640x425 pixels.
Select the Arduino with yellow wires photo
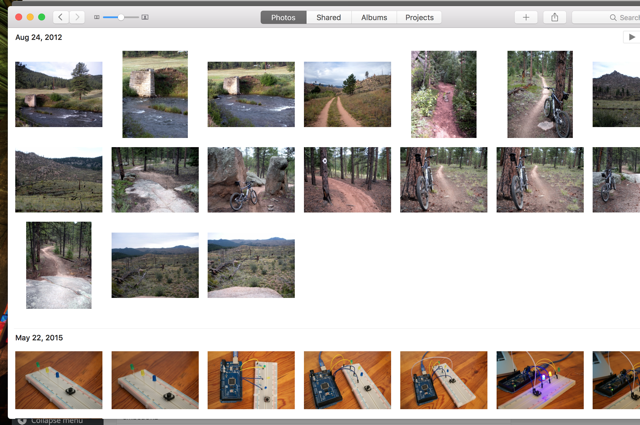pos(347,380)
